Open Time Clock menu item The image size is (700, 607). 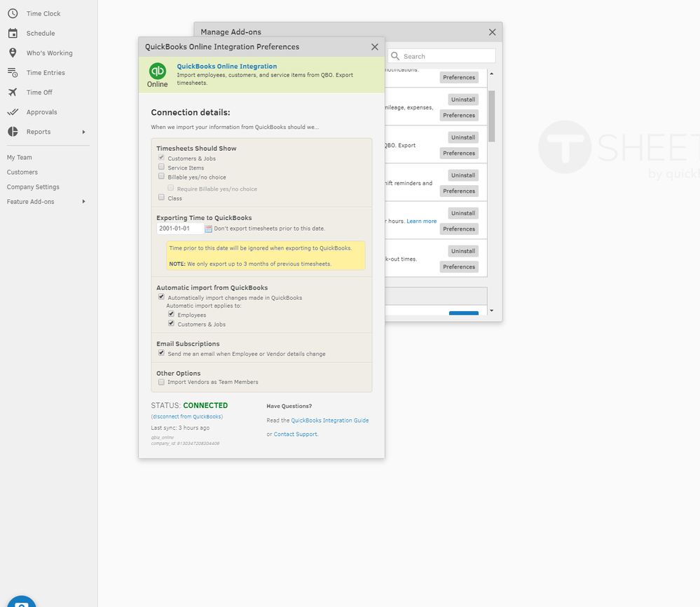43,14
